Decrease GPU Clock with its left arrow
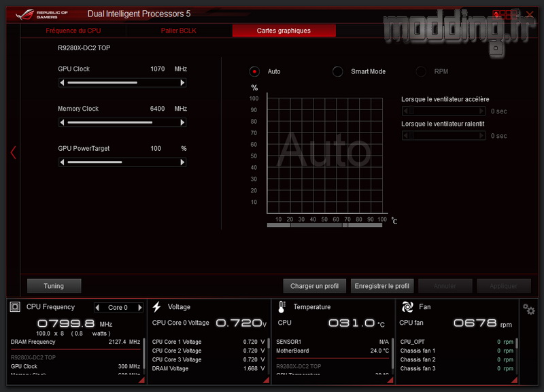This screenshot has height=392, width=544. (62, 82)
